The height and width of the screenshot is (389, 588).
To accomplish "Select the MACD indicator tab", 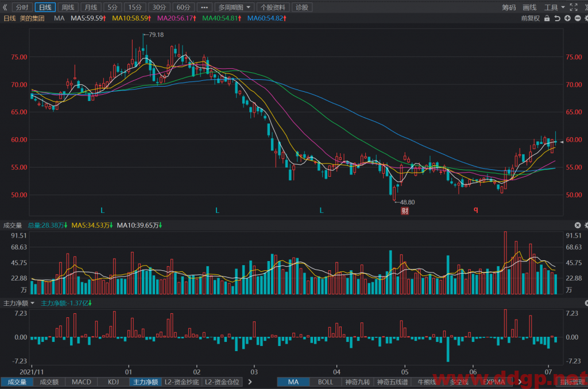I will pyautogui.click(x=82, y=382).
